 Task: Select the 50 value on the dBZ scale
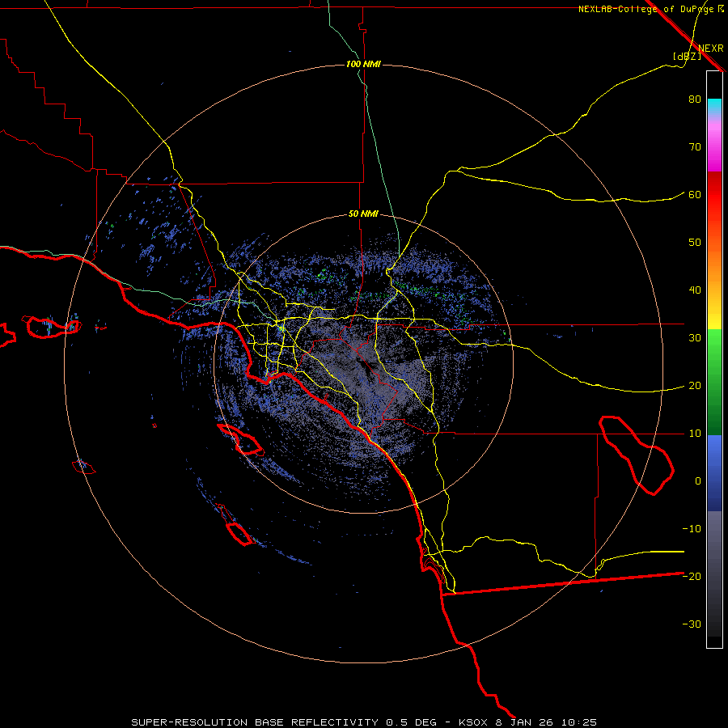pyautogui.click(x=695, y=243)
